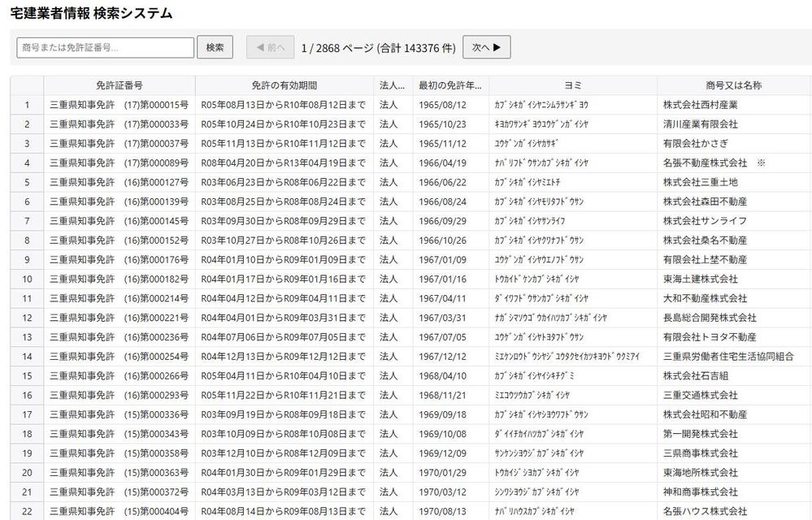Click validity period R05年08月13日からR10年08月12日まで
812x520 pixels.
(284, 105)
